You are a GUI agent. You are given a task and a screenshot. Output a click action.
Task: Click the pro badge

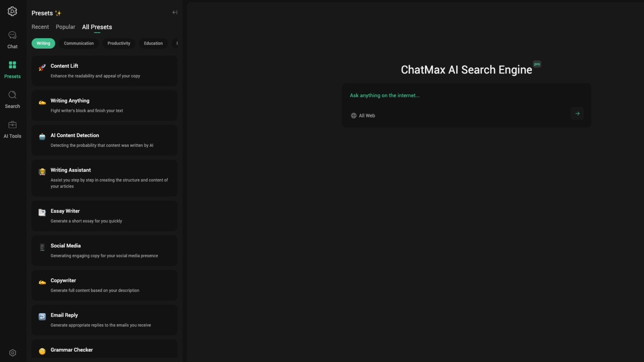(x=537, y=64)
